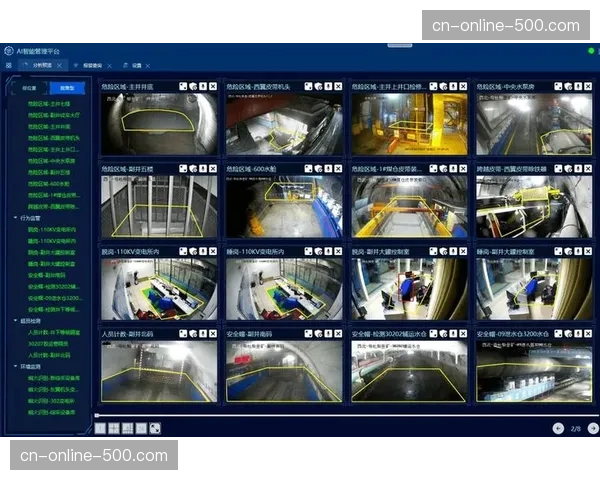
Task: Close the 安全帽-09泄水仓3200水仓 tile
Action: point(589,334)
